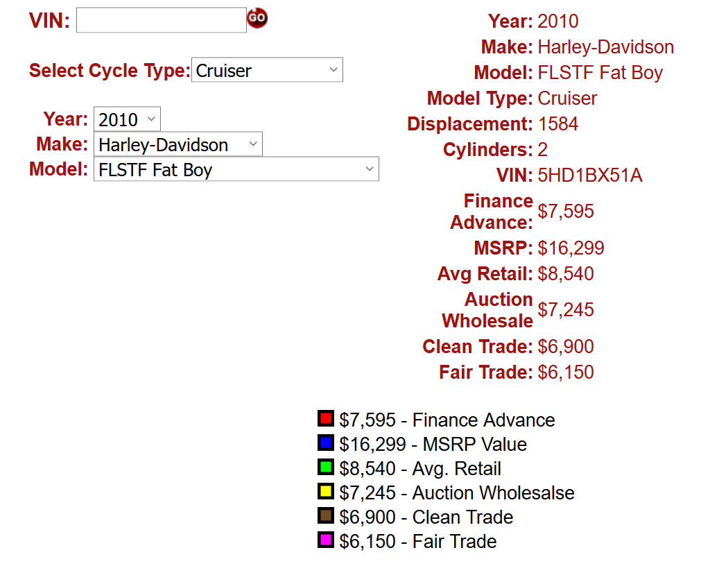Click the $6,150 - Fair Trade legend text
Screen dimensions: 728x566
click(x=418, y=542)
